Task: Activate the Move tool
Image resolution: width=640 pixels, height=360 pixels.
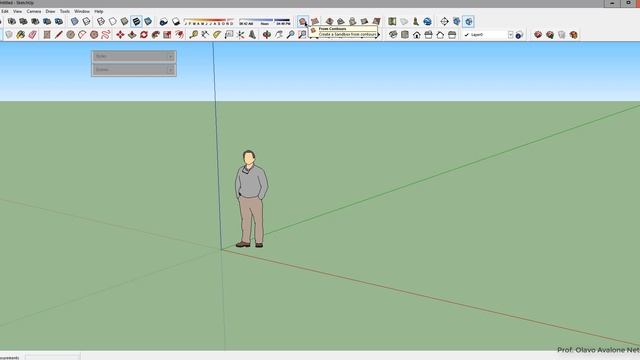Action: pyautogui.click(x=120, y=35)
